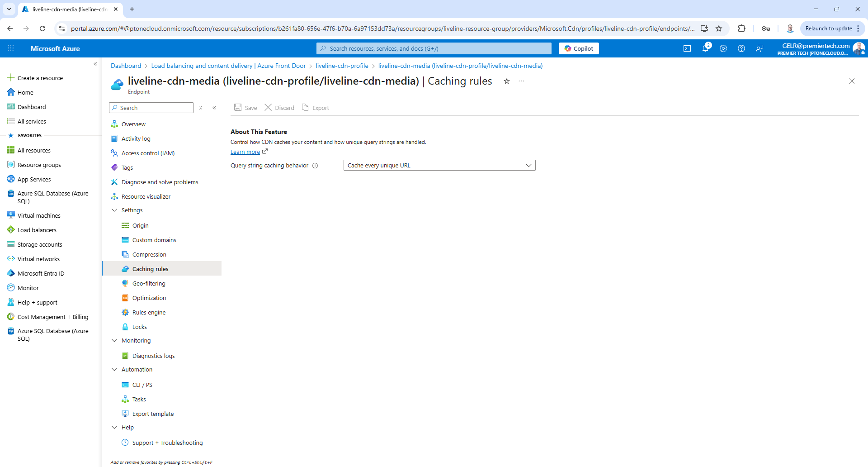Click the Copilot button
868x467 pixels.
tap(579, 48)
